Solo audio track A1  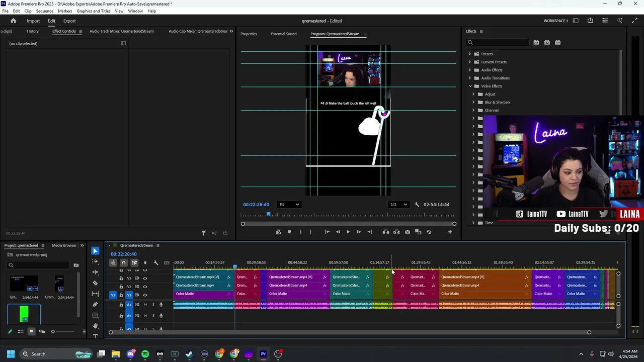click(x=153, y=305)
